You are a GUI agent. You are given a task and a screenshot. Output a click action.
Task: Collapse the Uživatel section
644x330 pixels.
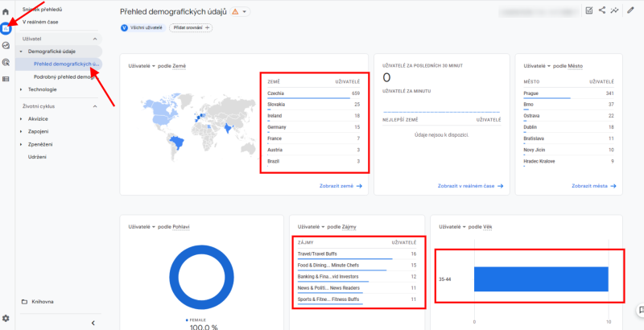pos(96,39)
